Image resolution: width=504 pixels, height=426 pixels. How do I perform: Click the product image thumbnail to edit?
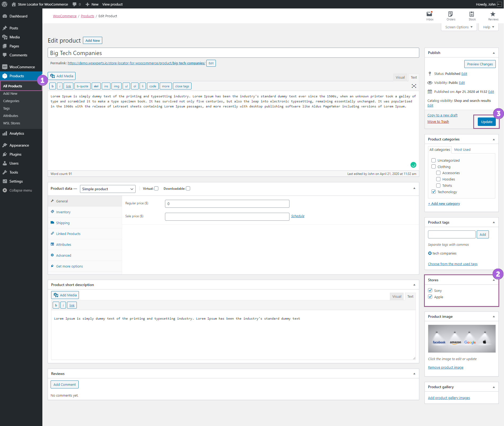462,339
